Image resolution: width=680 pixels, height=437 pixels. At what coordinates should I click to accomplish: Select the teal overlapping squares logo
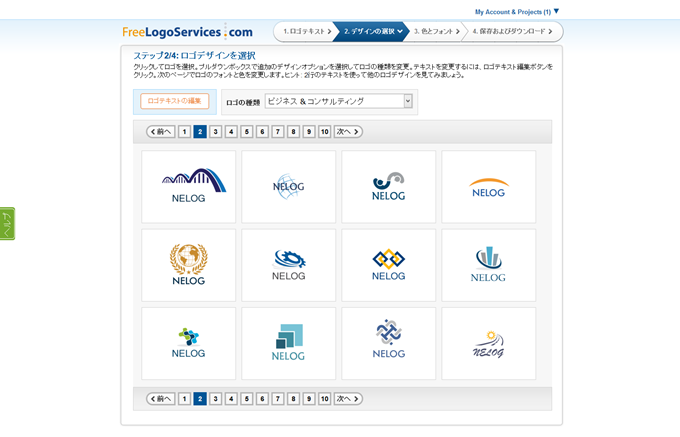click(x=288, y=344)
